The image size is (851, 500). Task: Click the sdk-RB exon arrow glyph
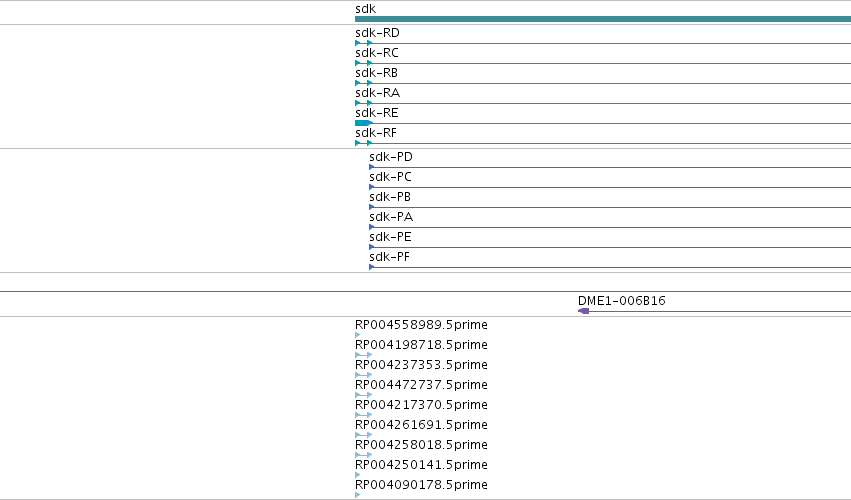tap(364, 83)
